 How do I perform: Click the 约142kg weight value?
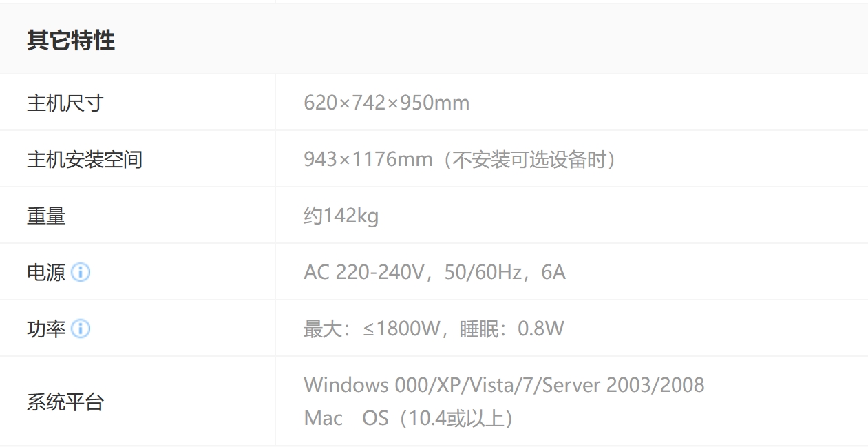(x=341, y=216)
